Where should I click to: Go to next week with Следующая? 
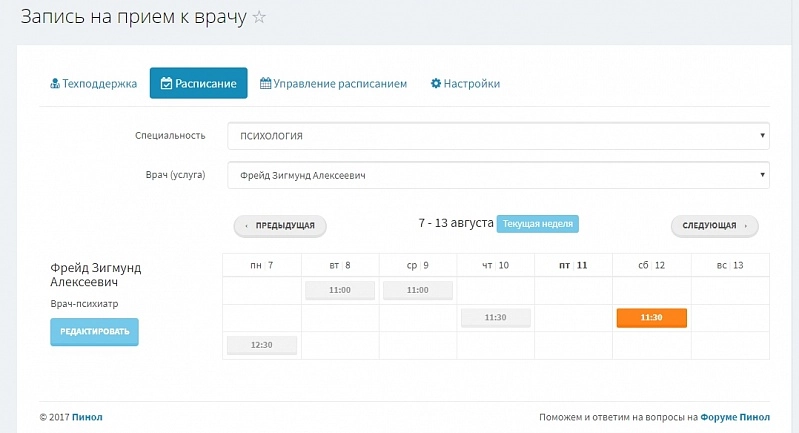[x=714, y=226]
